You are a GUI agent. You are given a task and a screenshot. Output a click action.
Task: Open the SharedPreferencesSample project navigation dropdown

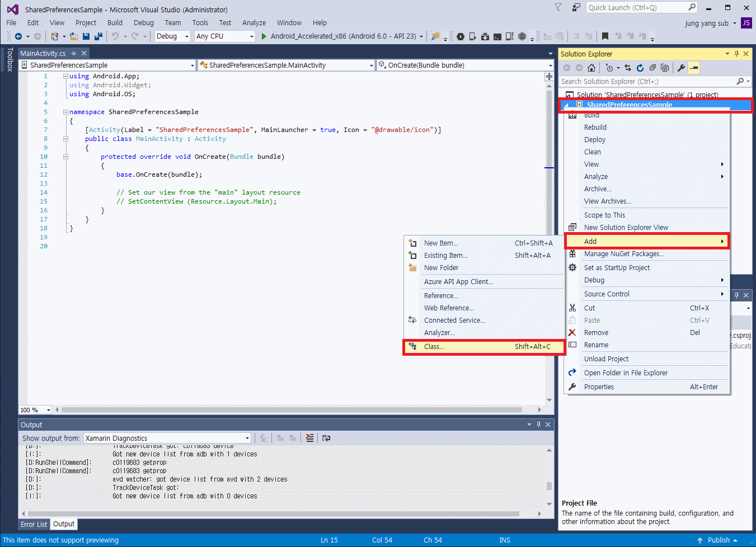coord(107,65)
